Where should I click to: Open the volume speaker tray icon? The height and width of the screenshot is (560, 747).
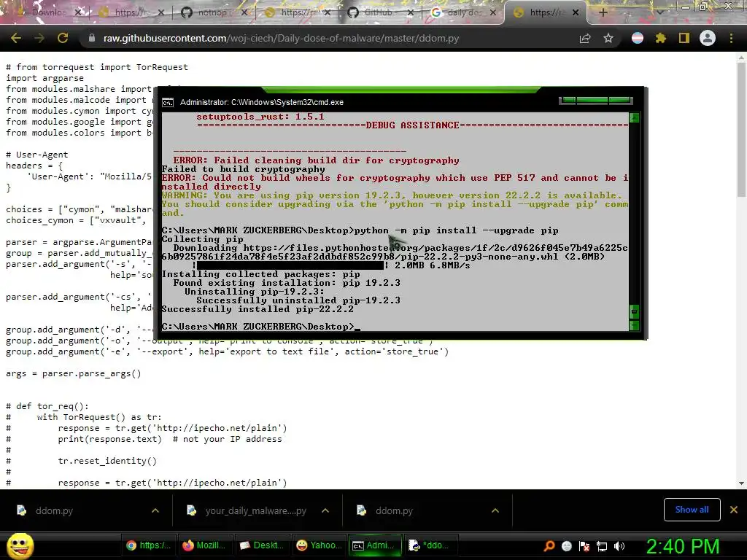(619, 546)
